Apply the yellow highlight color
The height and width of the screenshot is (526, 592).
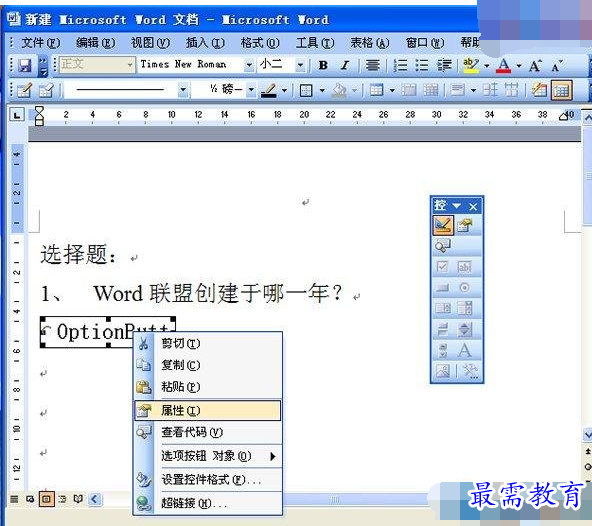tap(470, 66)
